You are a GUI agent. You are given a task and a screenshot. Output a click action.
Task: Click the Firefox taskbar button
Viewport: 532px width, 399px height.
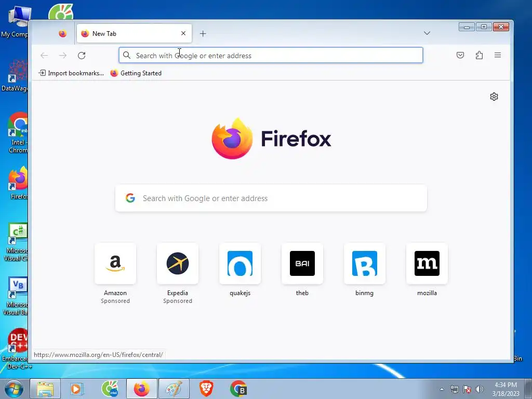tap(141, 389)
